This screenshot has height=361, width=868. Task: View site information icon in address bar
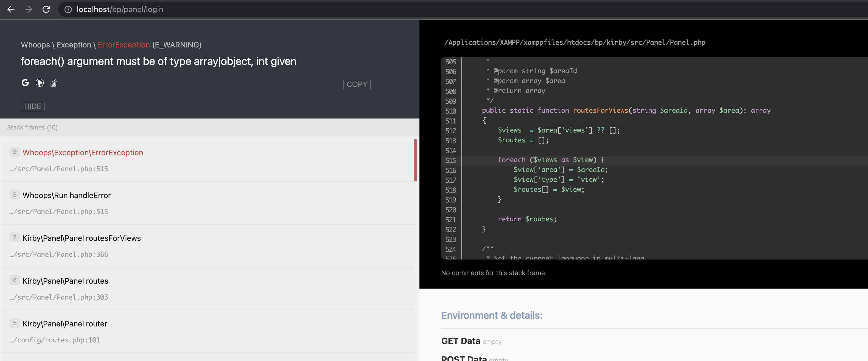(x=68, y=9)
